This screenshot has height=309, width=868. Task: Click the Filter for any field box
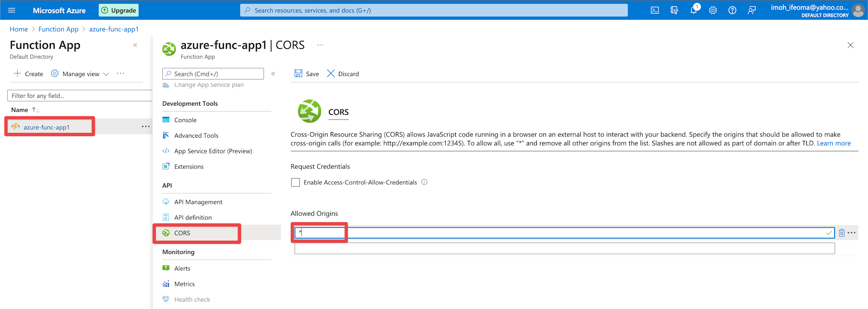pyautogui.click(x=80, y=96)
